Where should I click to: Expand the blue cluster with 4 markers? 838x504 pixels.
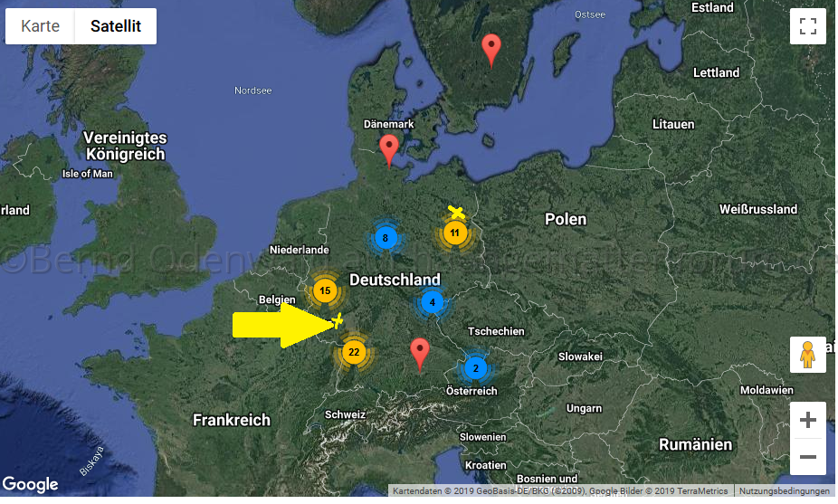433,302
